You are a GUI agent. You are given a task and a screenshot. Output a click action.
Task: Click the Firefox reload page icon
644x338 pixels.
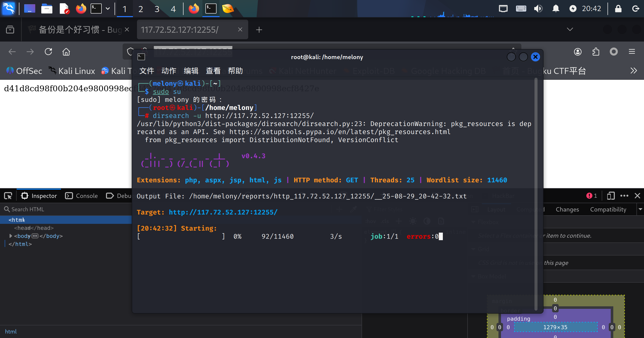[48, 52]
